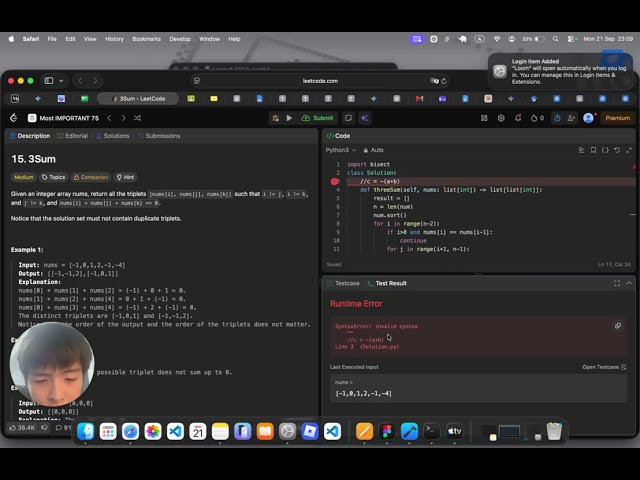Select the 3Sum - LeetCode browser tab

pyautogui.click(x=138, y=99)
